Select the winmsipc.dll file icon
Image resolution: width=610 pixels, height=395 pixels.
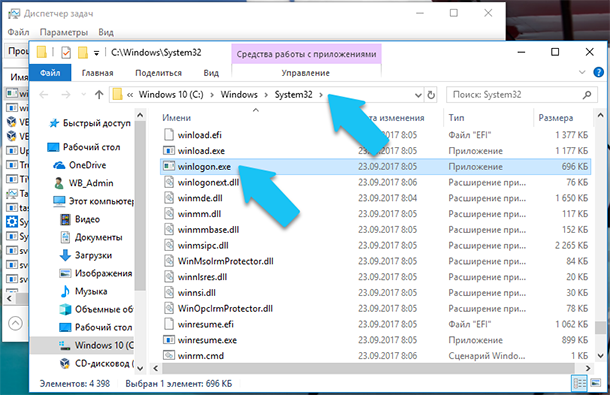coord(168,245)
